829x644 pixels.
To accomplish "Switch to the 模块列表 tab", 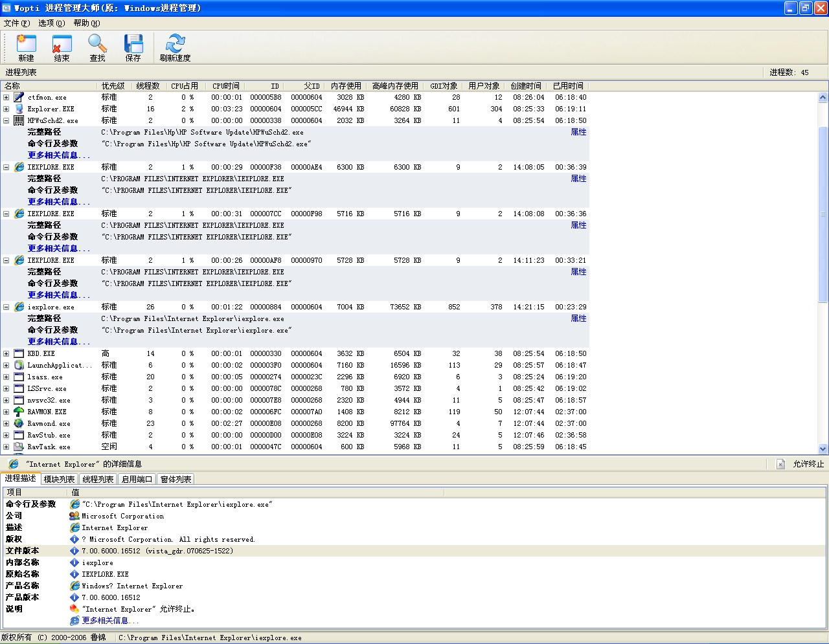I will tap(59, 480).
